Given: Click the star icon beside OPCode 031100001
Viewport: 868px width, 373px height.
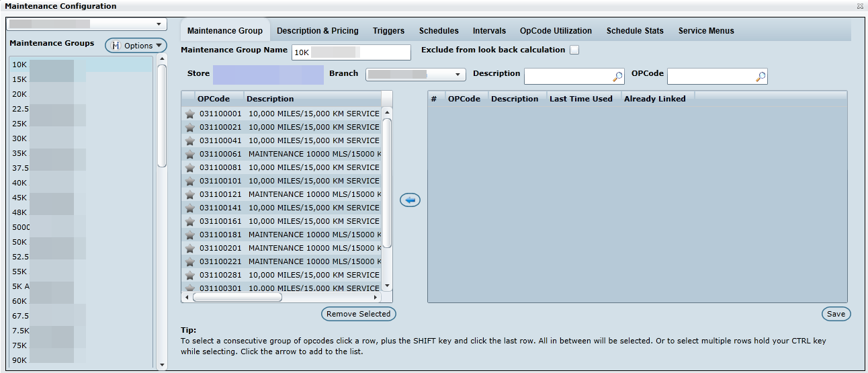Looking at the screenshot, I should click(190, 114).
